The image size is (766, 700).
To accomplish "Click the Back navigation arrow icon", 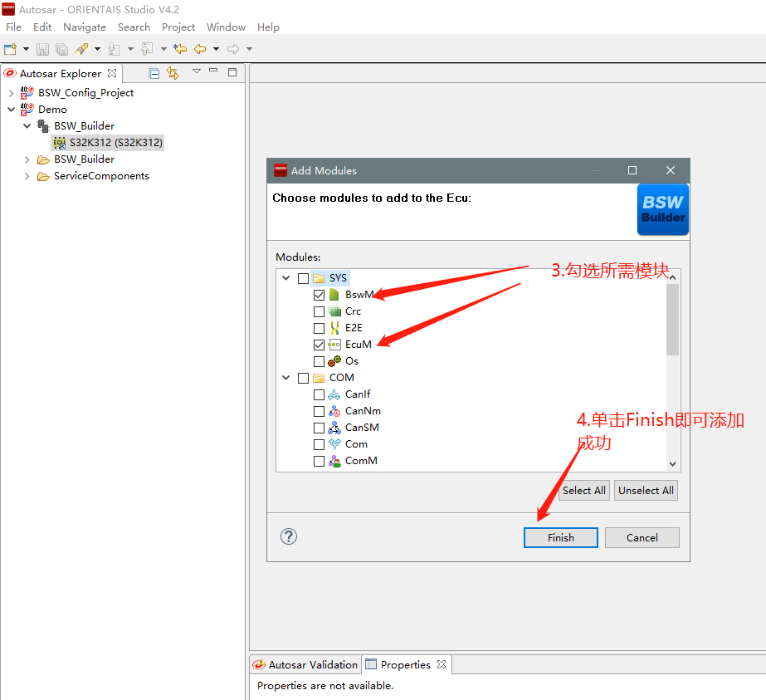I will coord(200,49).
